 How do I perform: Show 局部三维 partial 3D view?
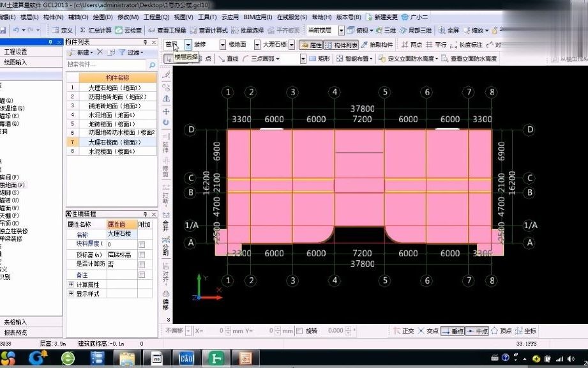tap(416, 31)
